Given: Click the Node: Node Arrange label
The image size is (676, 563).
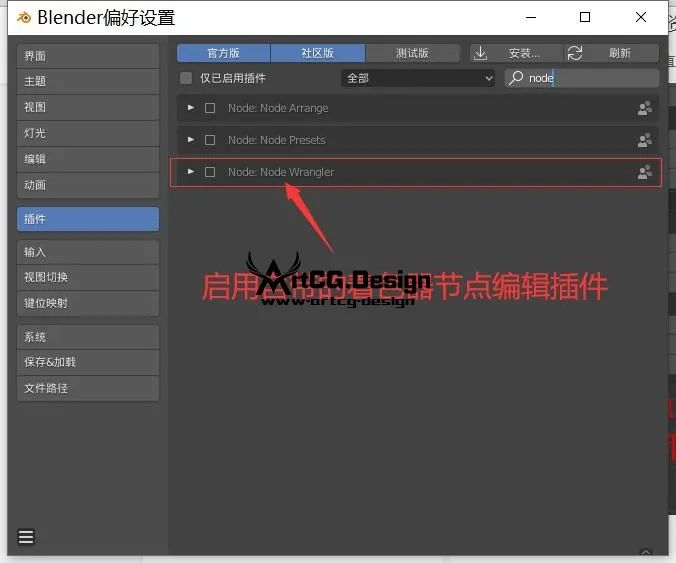Looking at the screenshot, I should (278, 108).
